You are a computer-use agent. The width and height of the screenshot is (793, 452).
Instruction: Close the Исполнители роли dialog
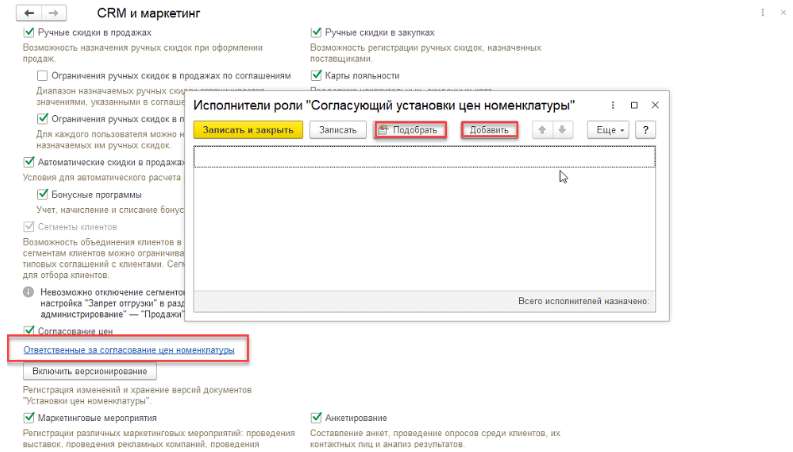[x=655, y=105]
